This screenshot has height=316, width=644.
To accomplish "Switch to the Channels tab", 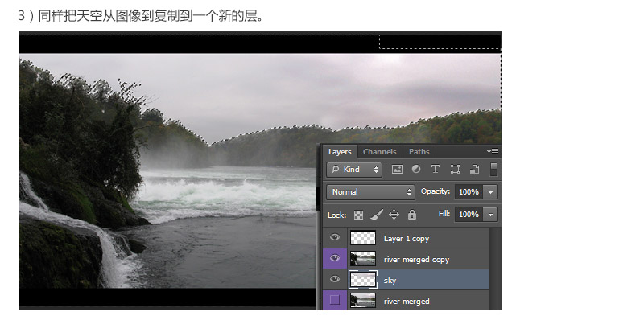I will pyautogui.click(x=379, y=152).
